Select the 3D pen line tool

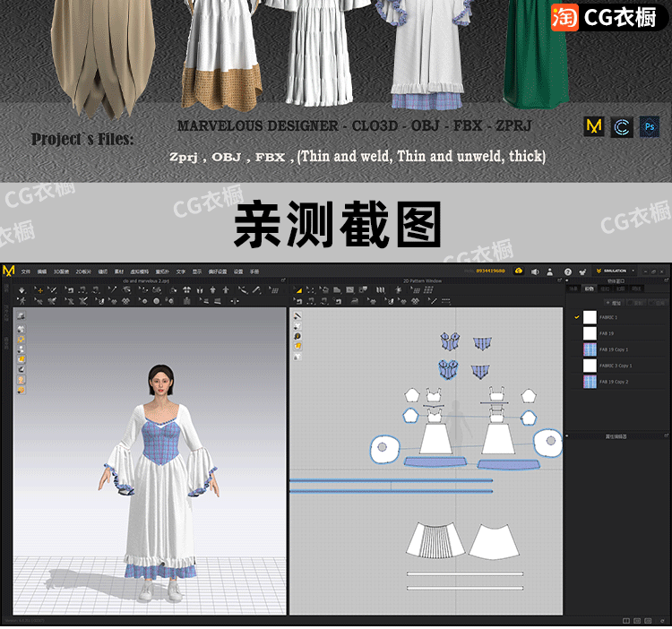tap(257, 290)
